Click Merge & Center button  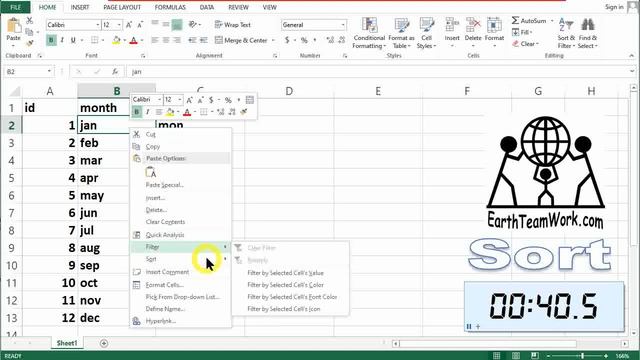(x=241, y=40)
